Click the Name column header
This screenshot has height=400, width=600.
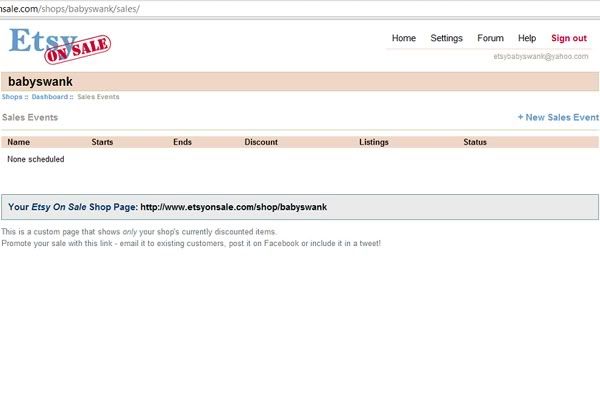pyautogui.click(x=19, y=142)
